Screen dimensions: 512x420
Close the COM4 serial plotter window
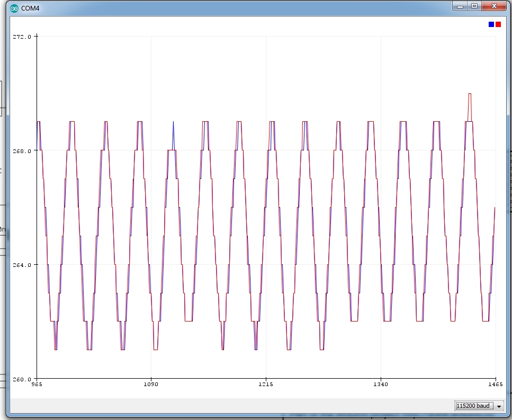[x=494, y=6]
